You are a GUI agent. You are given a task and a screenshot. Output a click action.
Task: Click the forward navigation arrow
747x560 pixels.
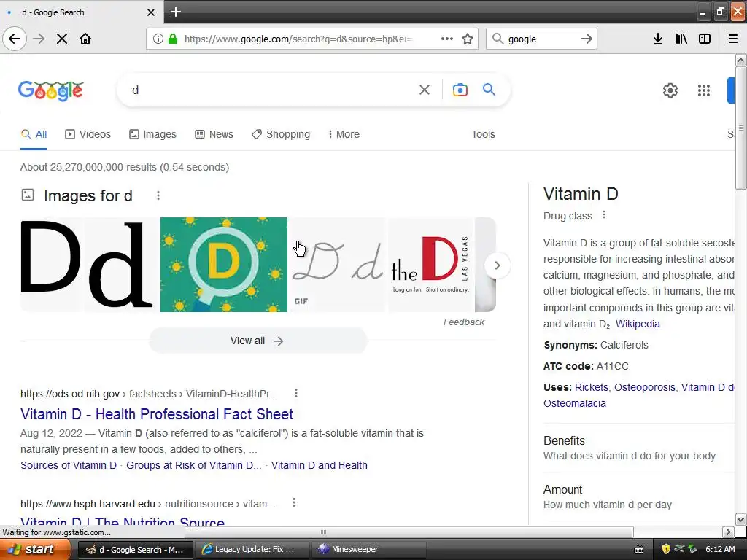pos(39,39)
